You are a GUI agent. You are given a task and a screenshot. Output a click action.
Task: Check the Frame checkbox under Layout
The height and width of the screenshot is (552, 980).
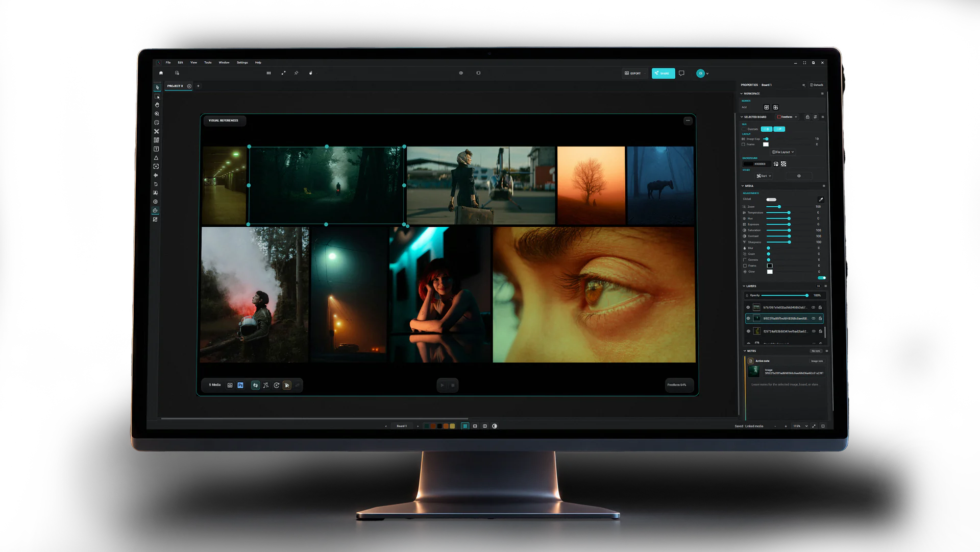click(743, 145)
